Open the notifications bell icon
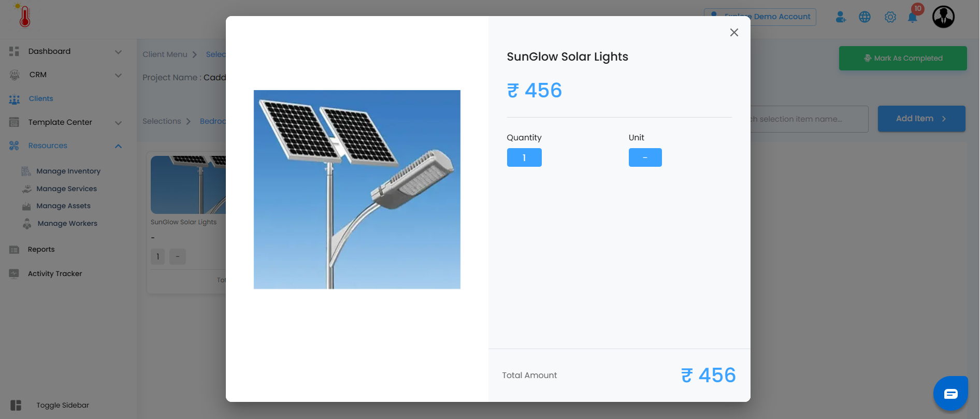The image size is (980, 419). click(x=913, y=18)
